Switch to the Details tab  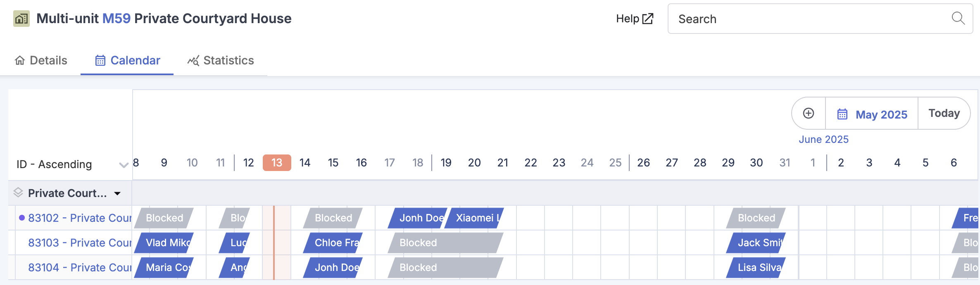(x=48, y=60)
